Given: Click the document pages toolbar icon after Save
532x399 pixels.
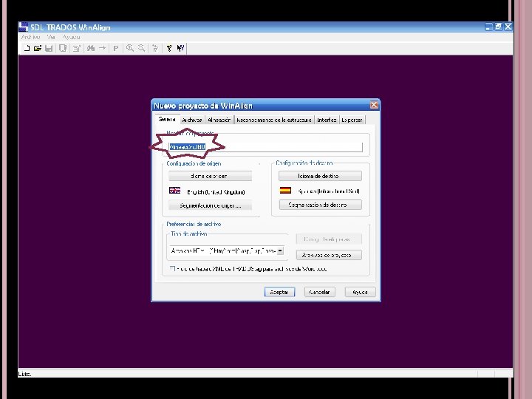Looking at the screenshot, I should pyautogui.click(x=63, y=48).
